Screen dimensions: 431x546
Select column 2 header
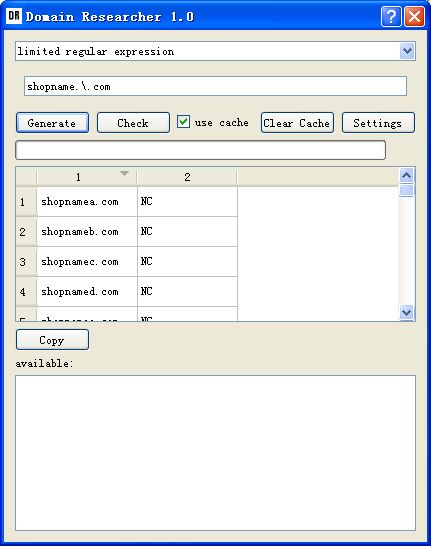click(187, 177)
